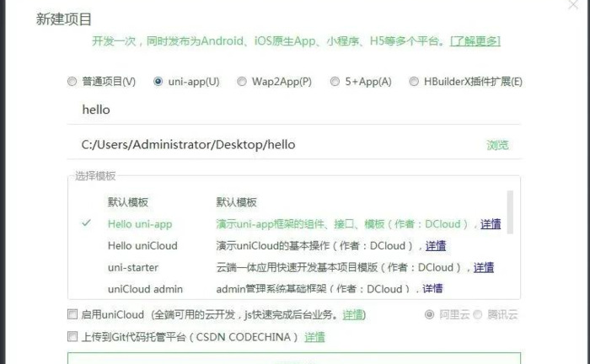Select the Hello uni-app template
Screen dimensions: 590x364
click(140, 224)
